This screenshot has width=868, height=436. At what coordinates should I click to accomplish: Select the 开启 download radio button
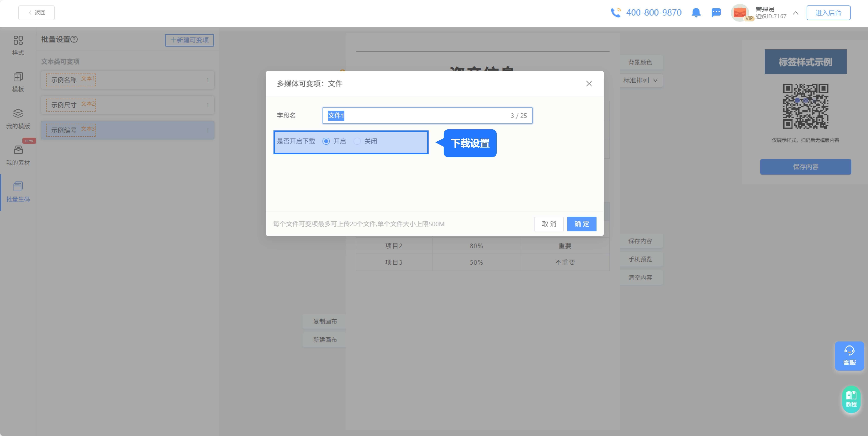click(x=326, y=141)
